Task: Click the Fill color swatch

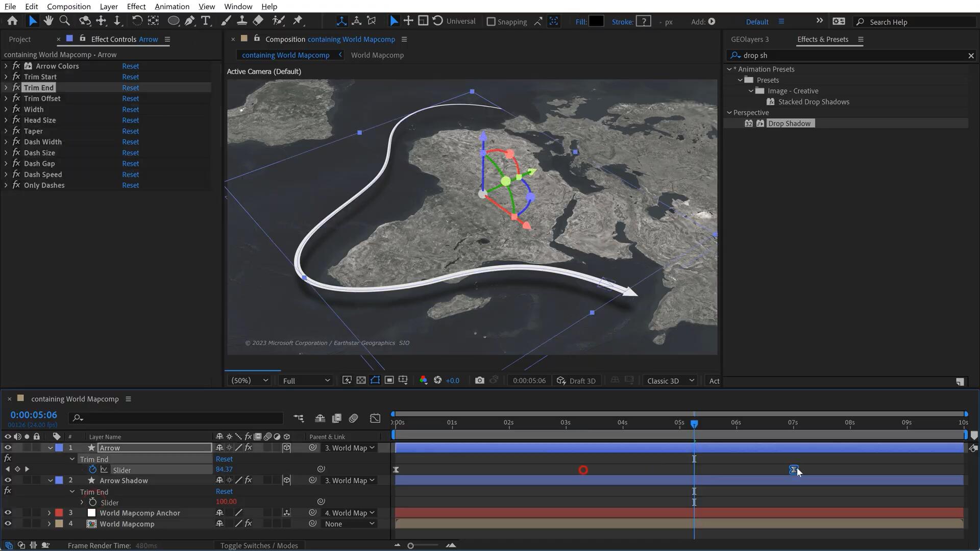Action: pos(596,21)
